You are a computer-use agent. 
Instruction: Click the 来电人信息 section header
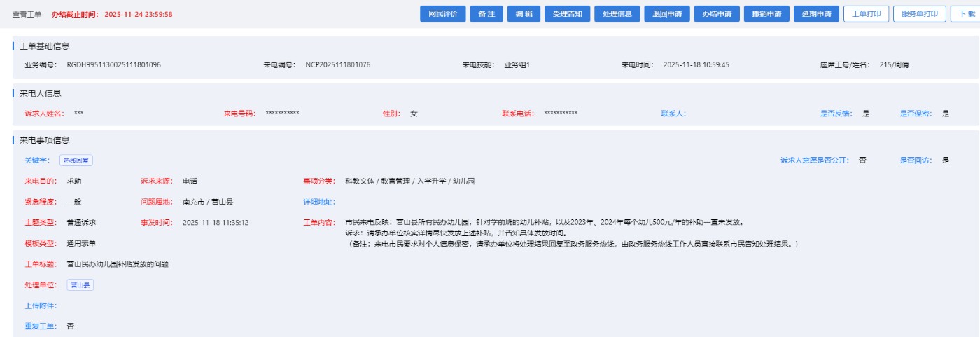coord(41,93)
